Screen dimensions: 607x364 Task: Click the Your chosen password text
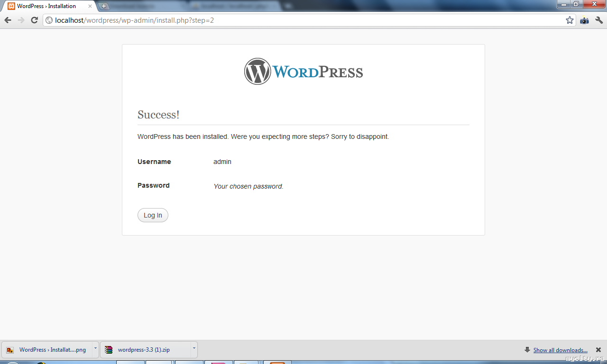(248, 186)
